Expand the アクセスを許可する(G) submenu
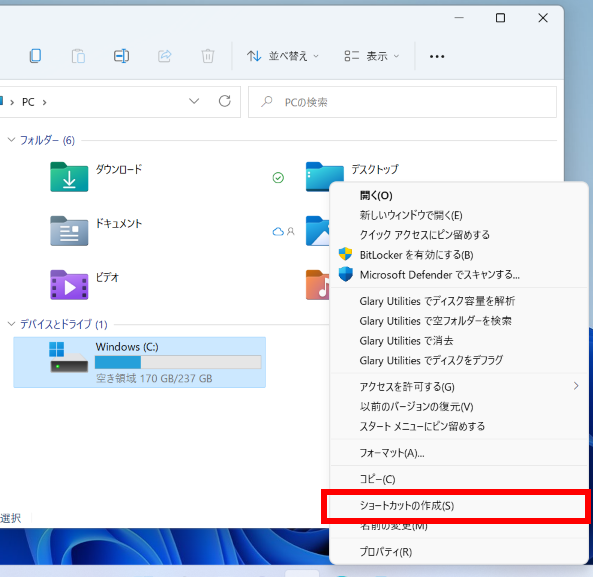593x577 pixels. click(459, 387)
